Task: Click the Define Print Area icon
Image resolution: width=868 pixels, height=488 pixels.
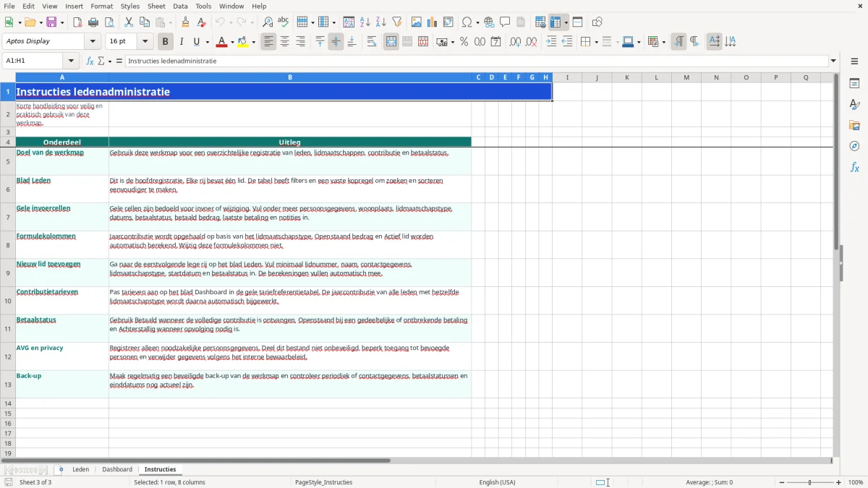Action: [540, 22]
